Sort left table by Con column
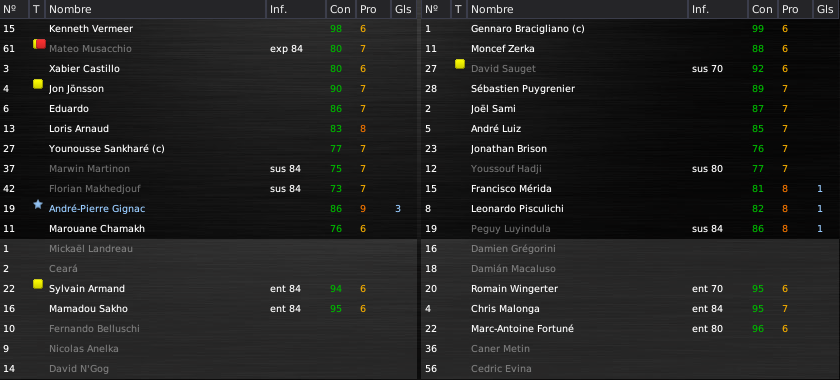 [340, 9]
